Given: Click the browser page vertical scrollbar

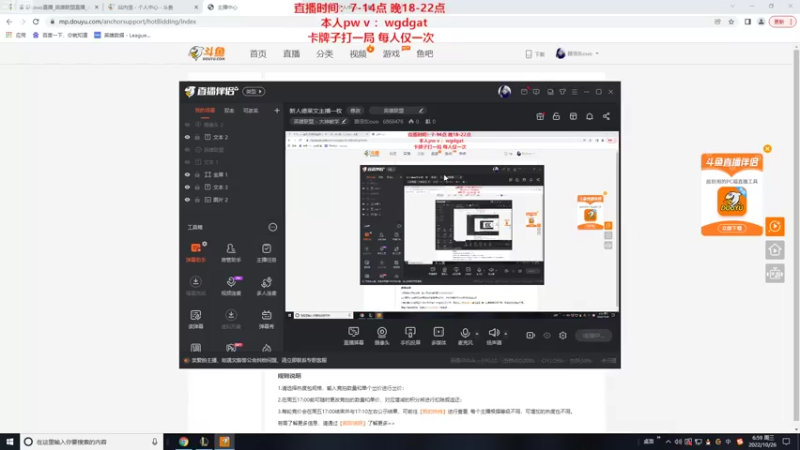Looking at the screenshot, I should pyautogui.click(x=796, y=235).
